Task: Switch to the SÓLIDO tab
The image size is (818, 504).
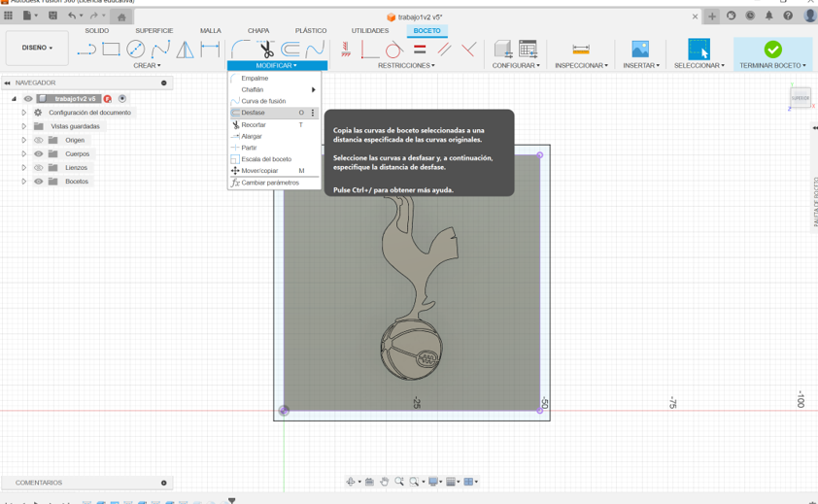Action: point(97,31)
